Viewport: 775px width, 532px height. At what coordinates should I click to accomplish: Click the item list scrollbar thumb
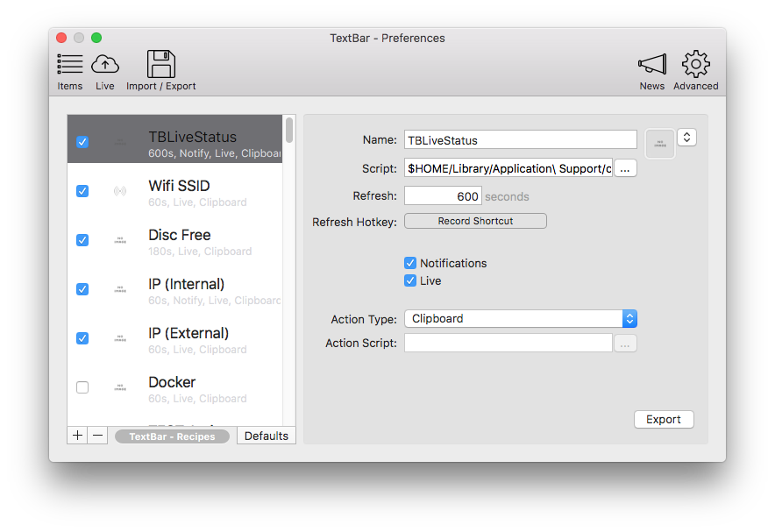point(289,130)
